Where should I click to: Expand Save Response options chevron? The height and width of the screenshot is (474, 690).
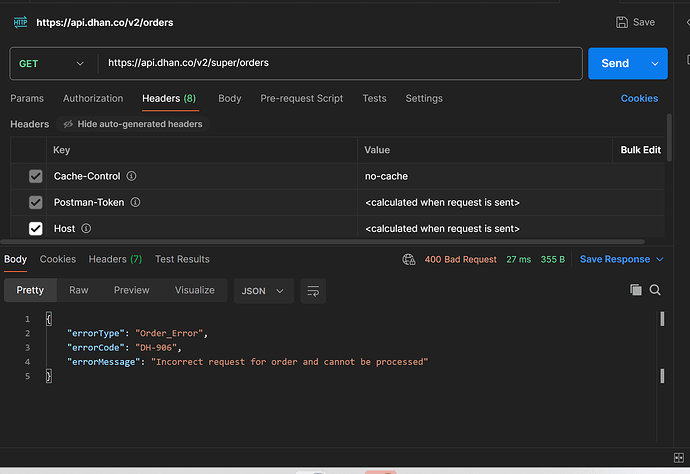pos(660,259)
